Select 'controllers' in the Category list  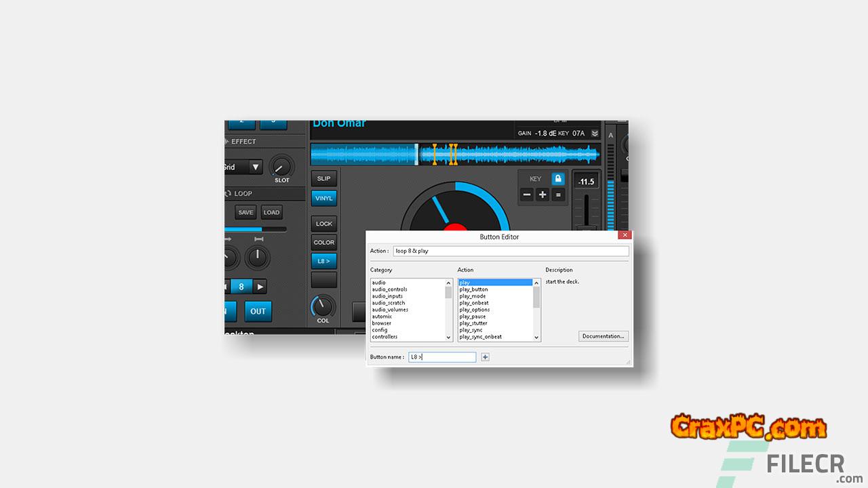click(x=384, y=337)
